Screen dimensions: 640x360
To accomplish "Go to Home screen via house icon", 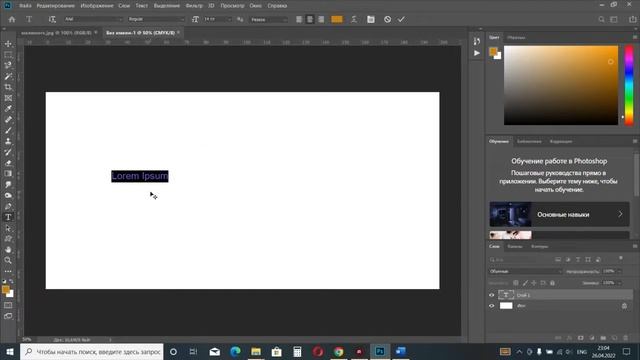I will 12,19.
